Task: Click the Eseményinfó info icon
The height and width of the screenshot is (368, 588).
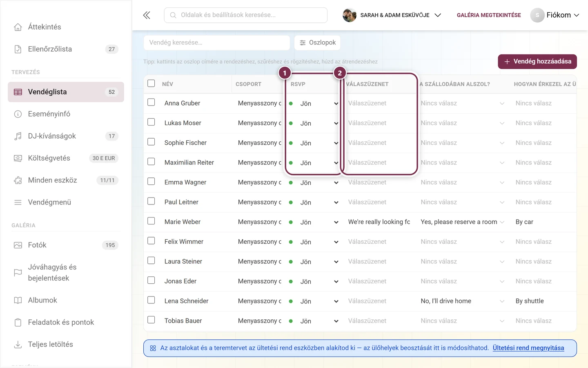Action: 18,114
